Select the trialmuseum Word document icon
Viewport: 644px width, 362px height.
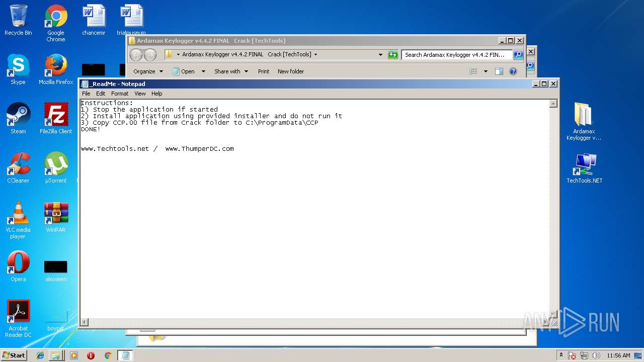pos(131,20)
